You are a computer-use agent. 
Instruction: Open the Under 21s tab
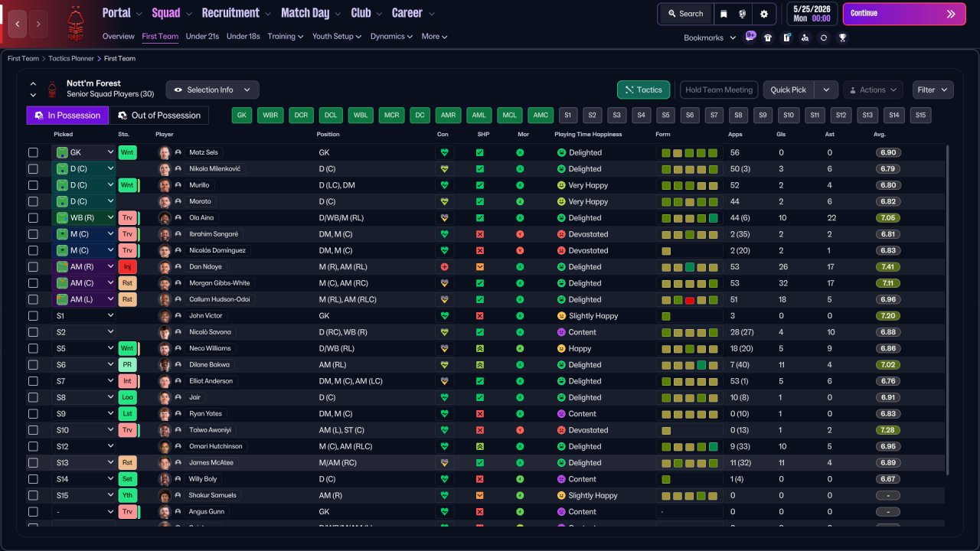click(x=202, y=36)
